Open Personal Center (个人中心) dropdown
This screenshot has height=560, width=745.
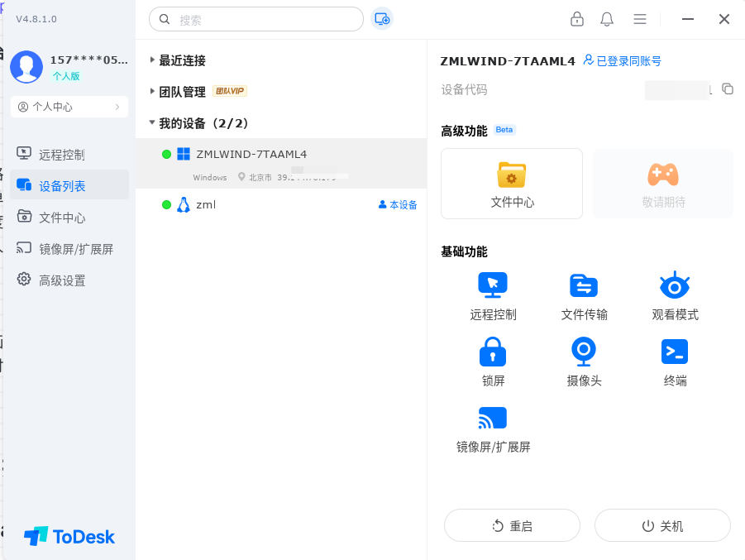[x=69, y=107]
